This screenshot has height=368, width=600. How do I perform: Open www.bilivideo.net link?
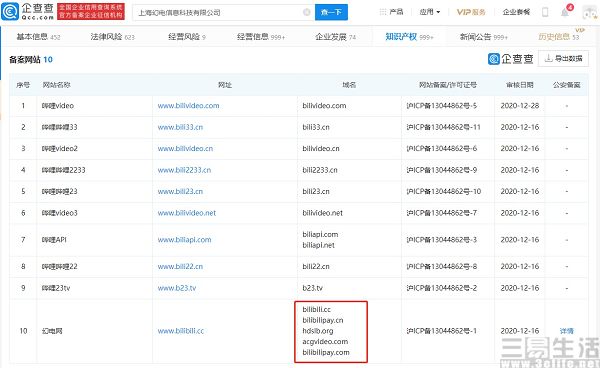[x=187, y=213]
